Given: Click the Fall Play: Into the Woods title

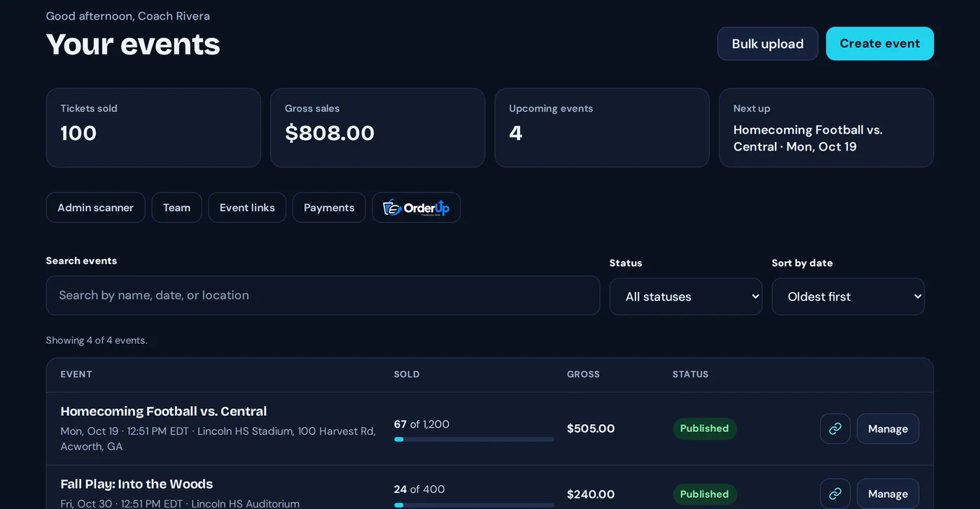Looking at the screenshot, I should [136, 484].
